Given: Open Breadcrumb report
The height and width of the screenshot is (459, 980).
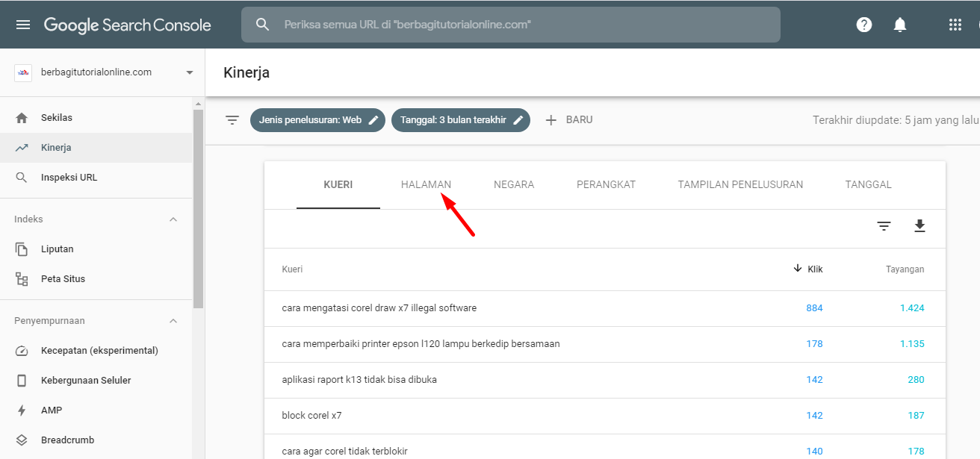Looking at the screenshot, I should click(x=96, y=440).
